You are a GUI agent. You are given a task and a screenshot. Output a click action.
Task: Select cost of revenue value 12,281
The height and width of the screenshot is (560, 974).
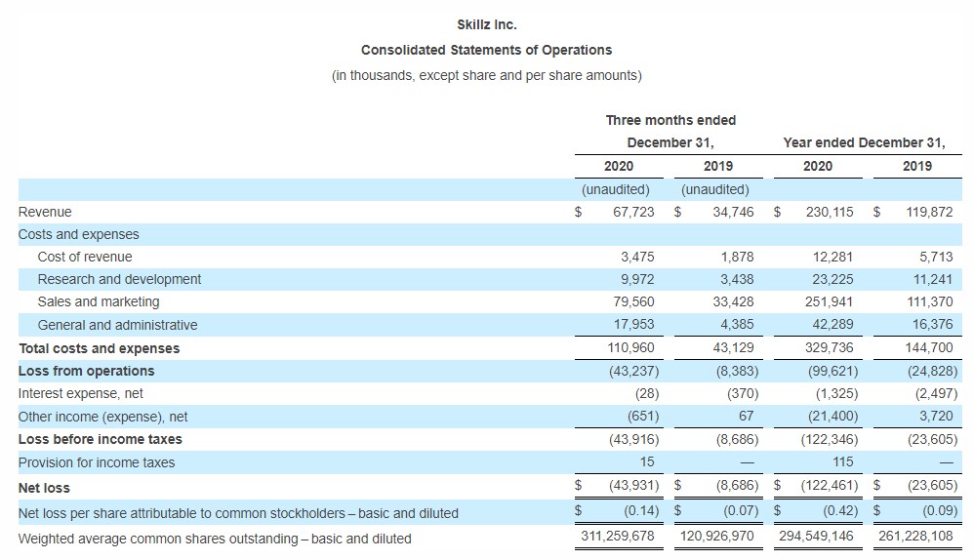click(832, 257)
